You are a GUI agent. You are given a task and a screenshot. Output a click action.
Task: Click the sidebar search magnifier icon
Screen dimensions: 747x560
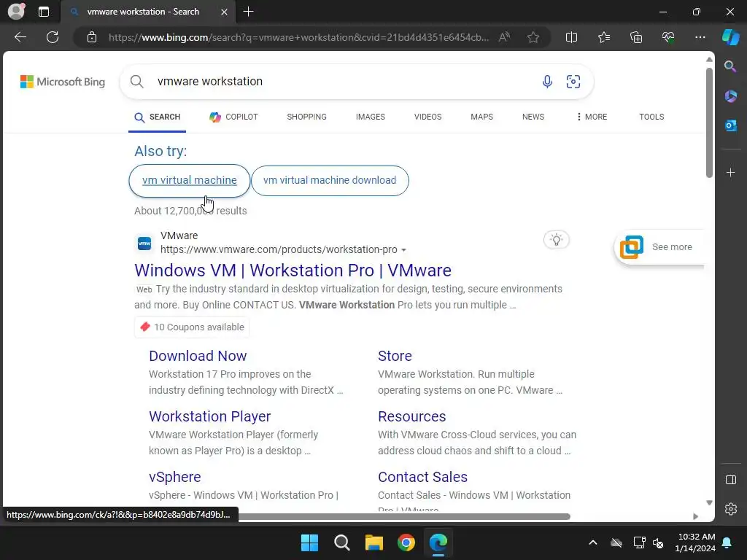pos(730,66)
